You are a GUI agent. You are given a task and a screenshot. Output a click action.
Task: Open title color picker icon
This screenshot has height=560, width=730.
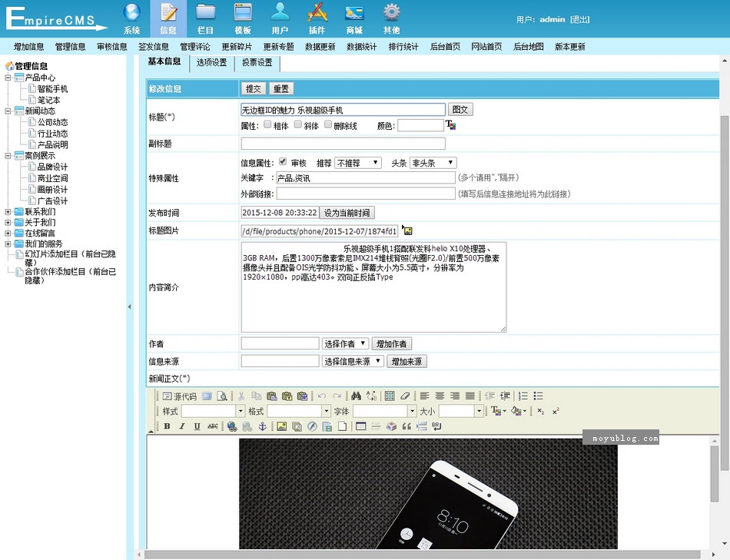pyautogui.click(x=450, y=124)
